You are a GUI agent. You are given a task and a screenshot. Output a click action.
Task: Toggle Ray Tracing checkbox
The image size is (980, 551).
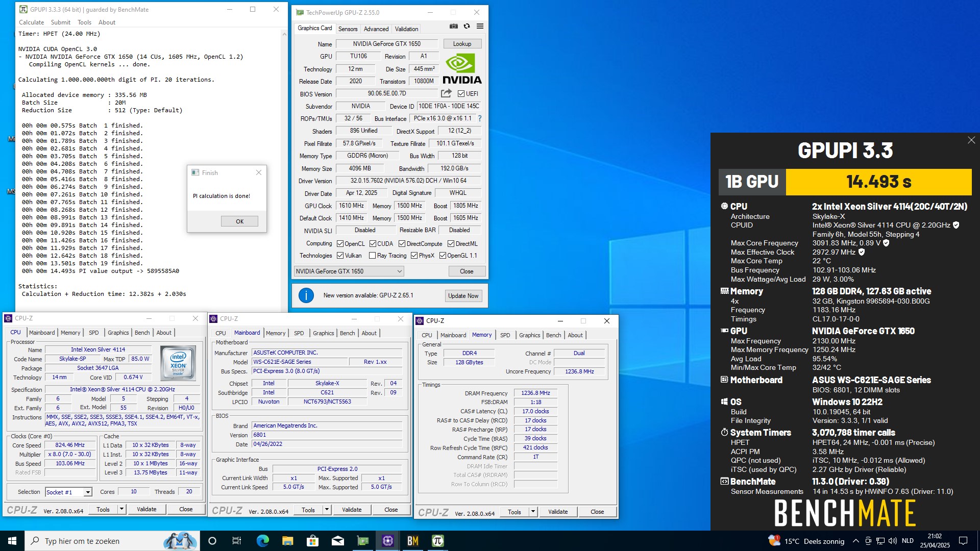tap(372, 256)
